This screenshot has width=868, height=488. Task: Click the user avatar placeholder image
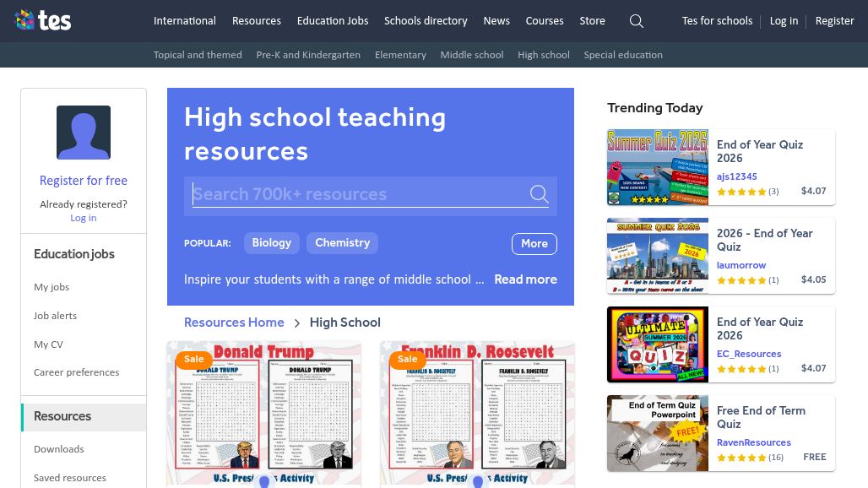[x=84, y=133]
